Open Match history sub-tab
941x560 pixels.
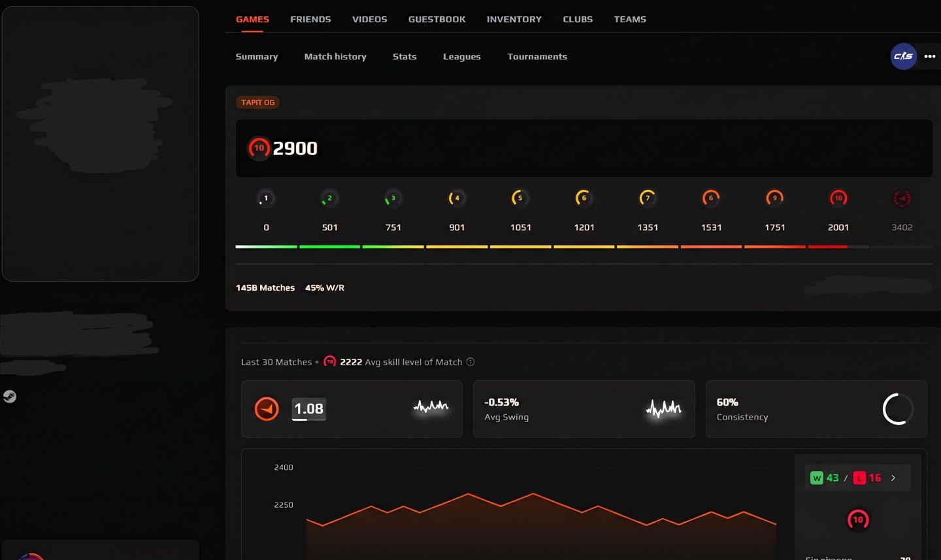click(335, 57)
